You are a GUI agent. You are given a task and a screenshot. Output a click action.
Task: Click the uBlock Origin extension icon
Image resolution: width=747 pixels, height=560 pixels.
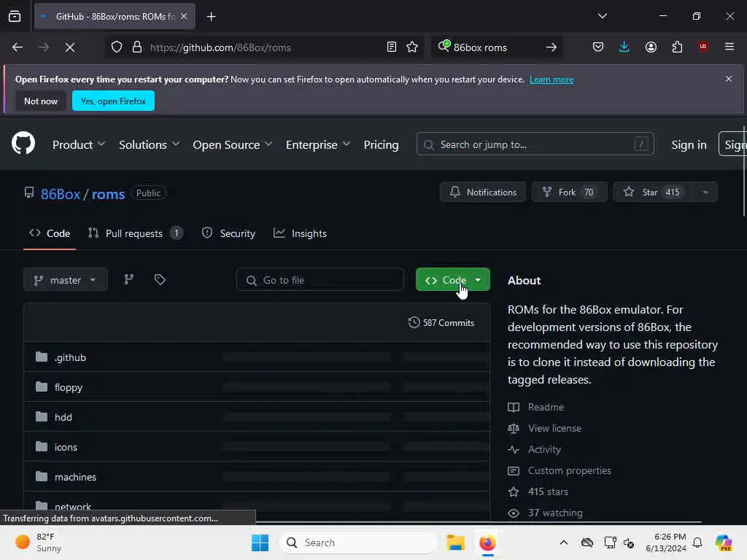click(x=703, y=47)
